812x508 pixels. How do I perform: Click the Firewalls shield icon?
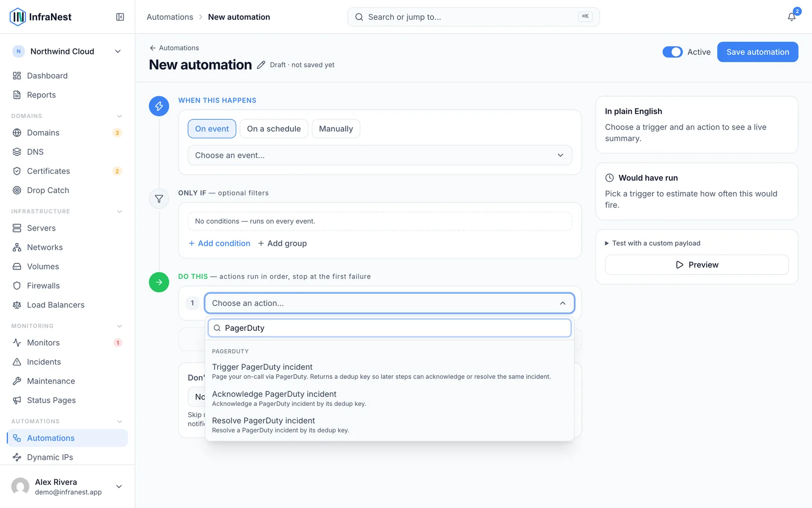(x=17, y=286)
